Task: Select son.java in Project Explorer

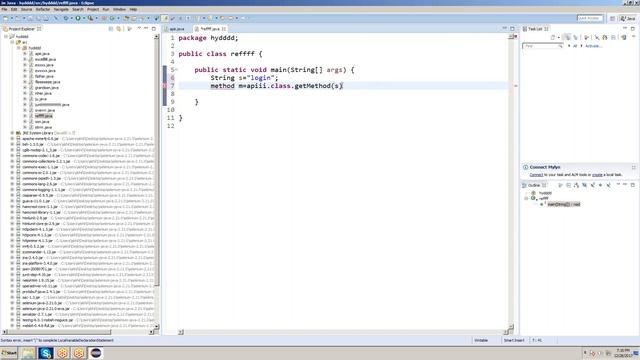Action: click(42, 122)
